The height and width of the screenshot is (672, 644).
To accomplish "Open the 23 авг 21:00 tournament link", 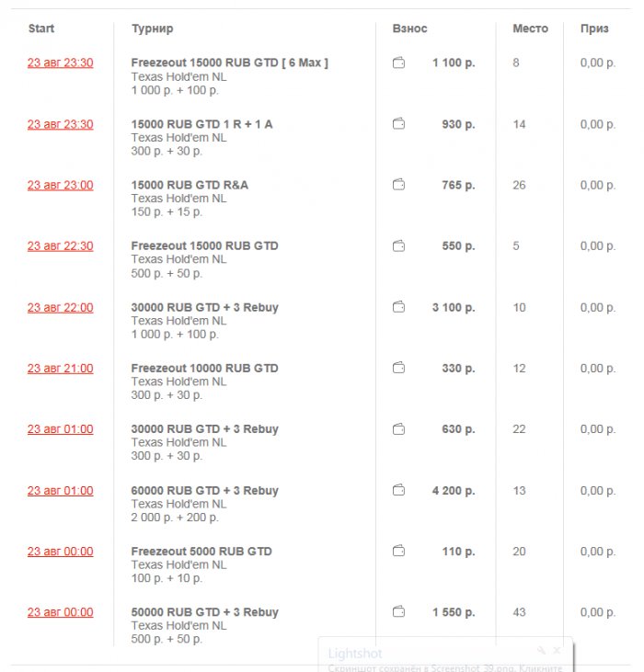I will [x=60, y=369].
